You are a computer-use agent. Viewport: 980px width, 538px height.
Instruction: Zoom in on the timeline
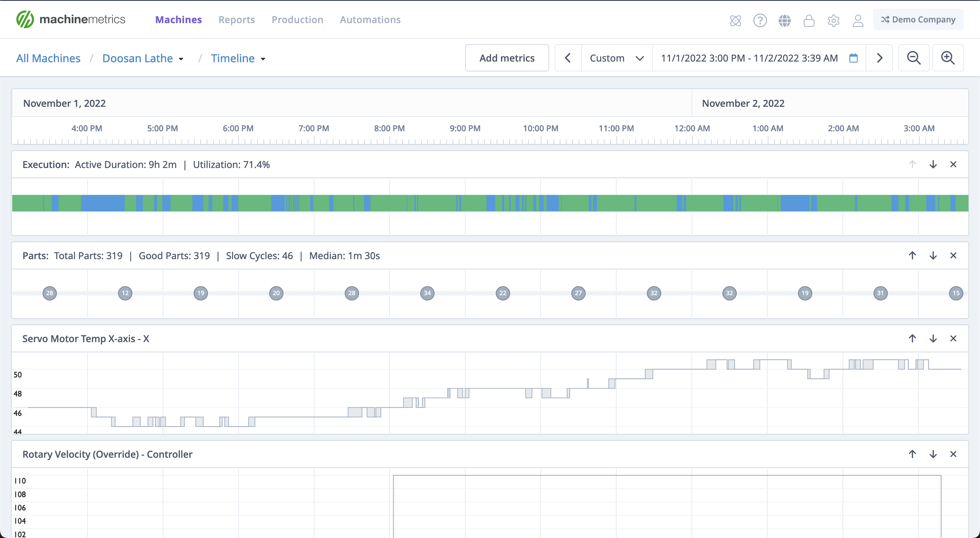click(948, 58)
